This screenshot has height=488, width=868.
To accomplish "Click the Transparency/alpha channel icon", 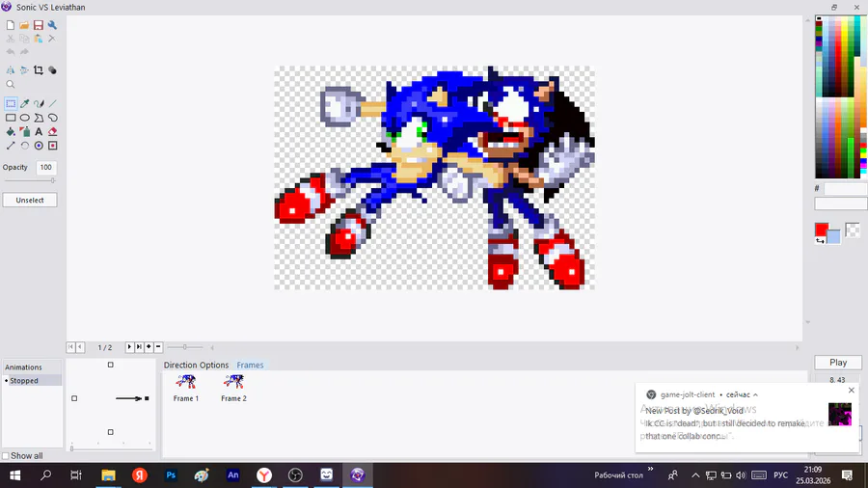I will [52, 70].
